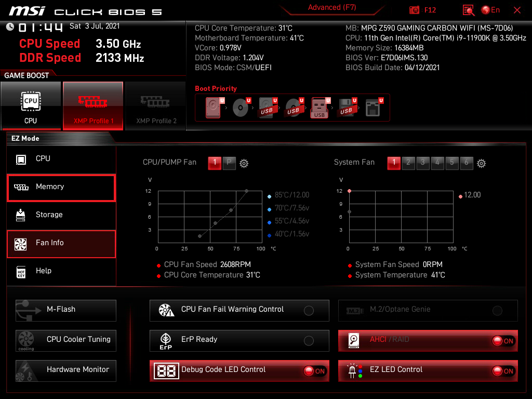Open Hardware Monitor
Image resolution: width=532 pixels, height=399 pixels.
[66, 371]
